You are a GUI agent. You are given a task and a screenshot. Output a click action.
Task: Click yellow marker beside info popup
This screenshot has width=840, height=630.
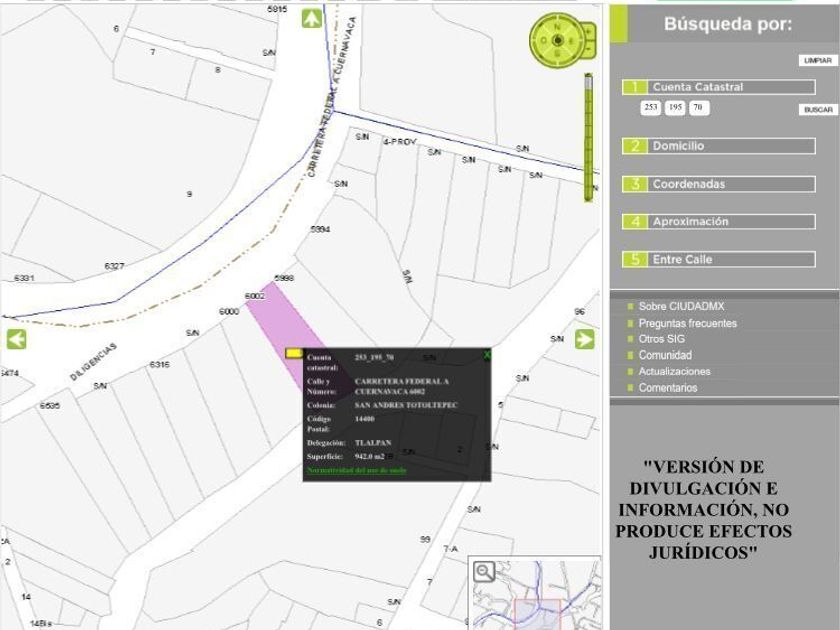294,353
